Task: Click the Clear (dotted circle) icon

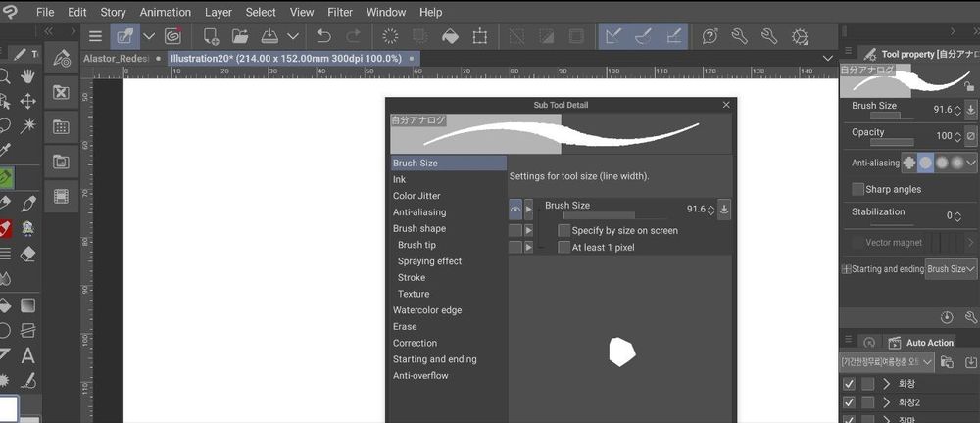Action: point(390,36)
